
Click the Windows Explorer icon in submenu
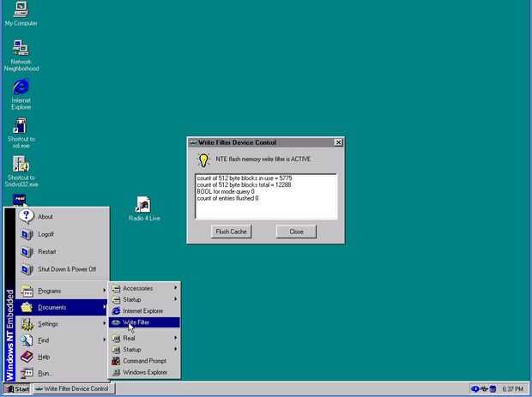click(x=116, y=372)
